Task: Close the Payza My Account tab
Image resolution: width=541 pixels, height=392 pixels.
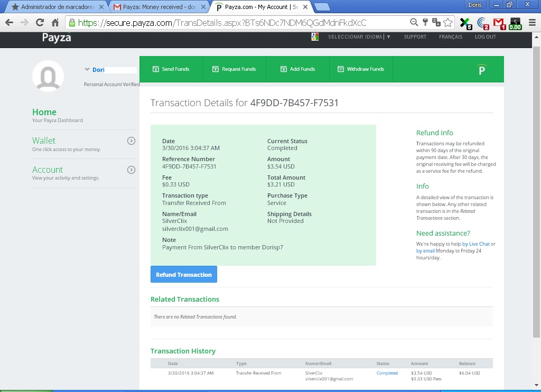Action: pos(305,7)
